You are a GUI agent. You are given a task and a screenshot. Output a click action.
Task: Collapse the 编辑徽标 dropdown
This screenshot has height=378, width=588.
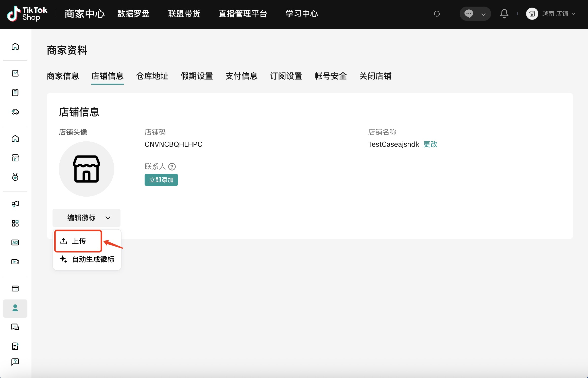pos(87,218)
